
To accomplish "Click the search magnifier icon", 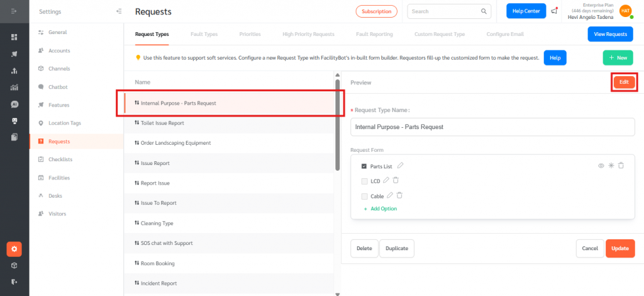I will 484,11.
